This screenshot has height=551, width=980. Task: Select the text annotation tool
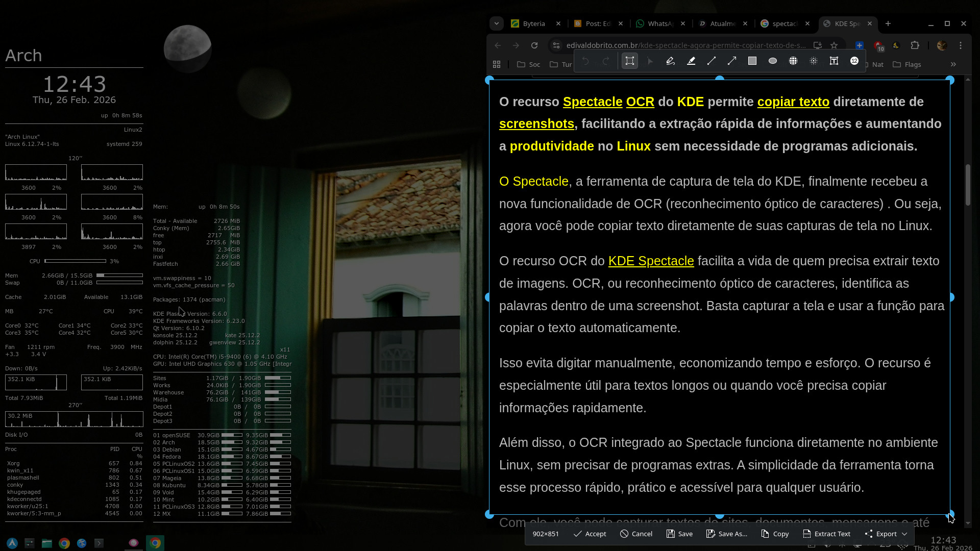(834, 61)
